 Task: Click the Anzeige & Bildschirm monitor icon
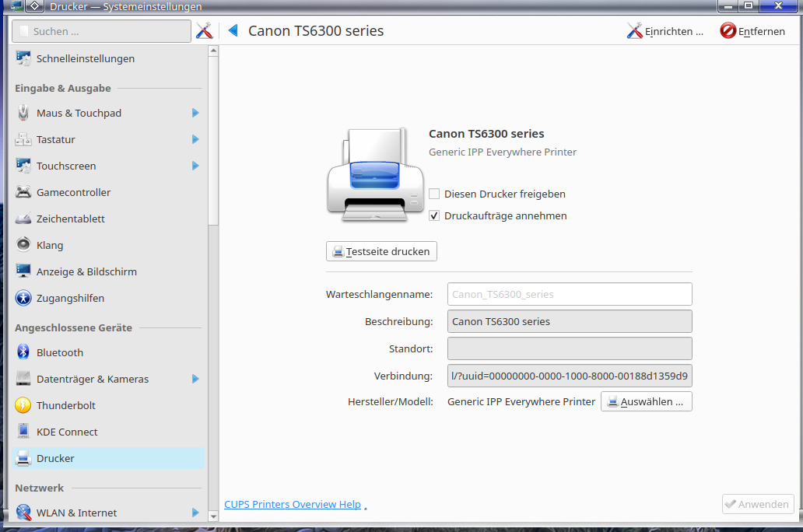[23, 271]
